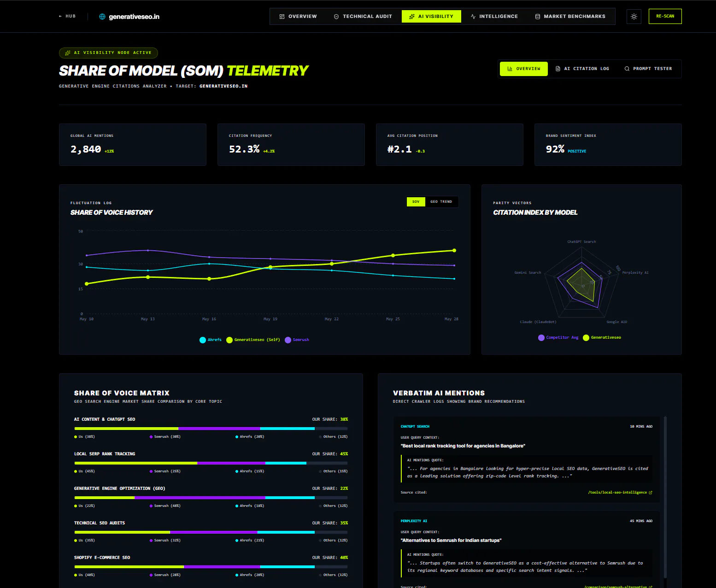Viewport: 716px width, 588px height.
Task: Toggle the light/dark theme sun icon
Action: [x=634, y=17]
